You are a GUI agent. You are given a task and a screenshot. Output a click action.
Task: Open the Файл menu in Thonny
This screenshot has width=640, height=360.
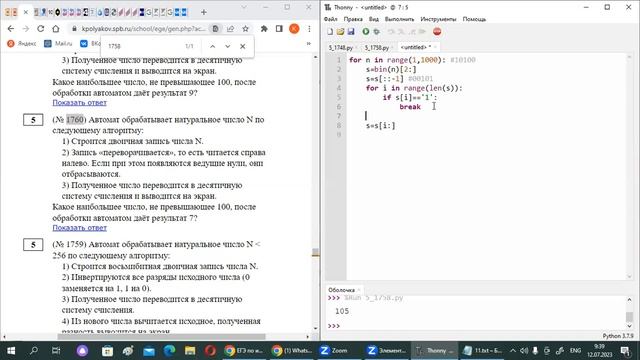click(331, 19)
